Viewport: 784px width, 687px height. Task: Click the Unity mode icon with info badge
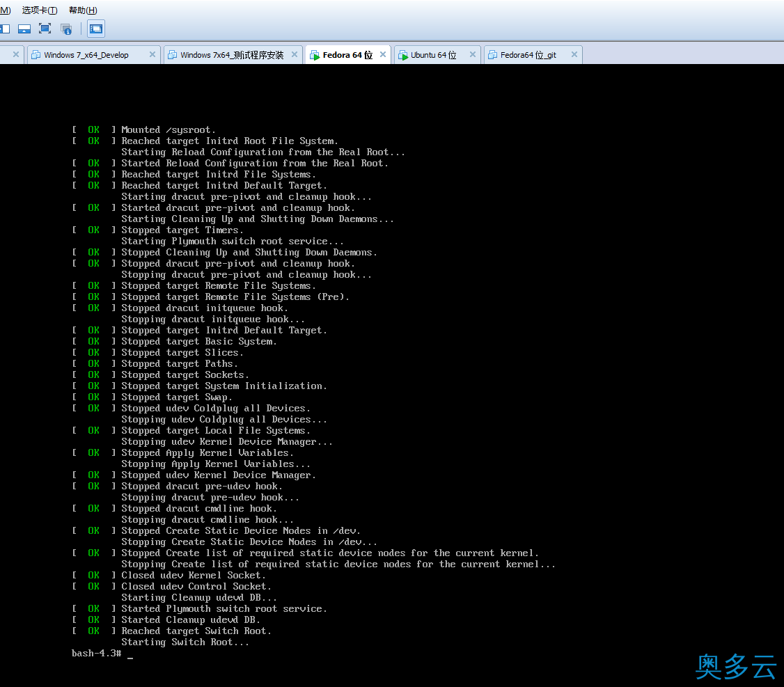point(66,29)
